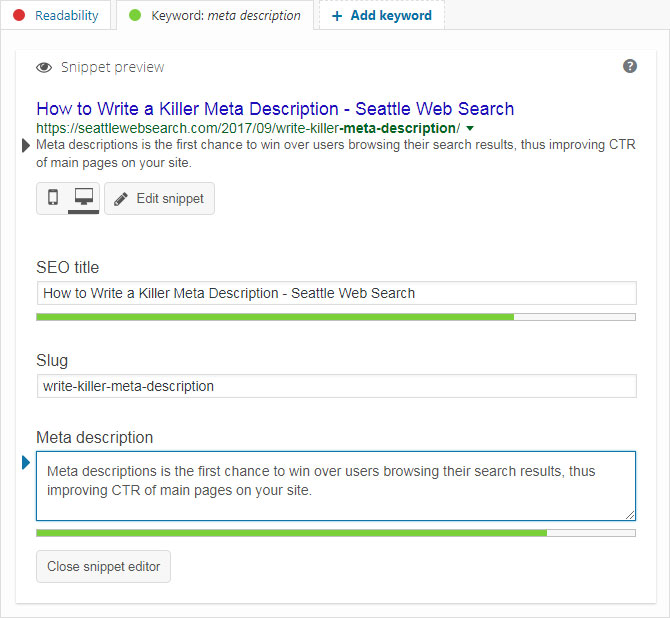Click the Snippet preview heading text
Viewport: 670px width, 618px height.
coord(112,68)
